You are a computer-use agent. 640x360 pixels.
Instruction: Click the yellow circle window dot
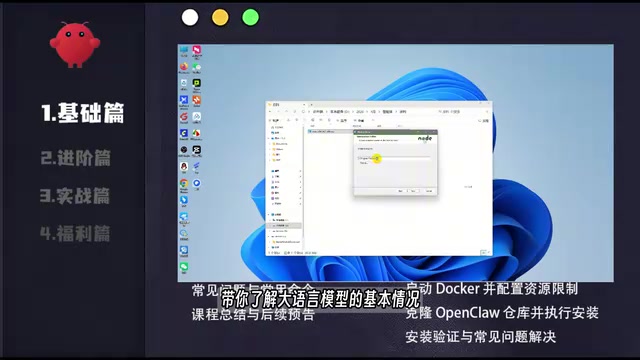coord(220,18)
